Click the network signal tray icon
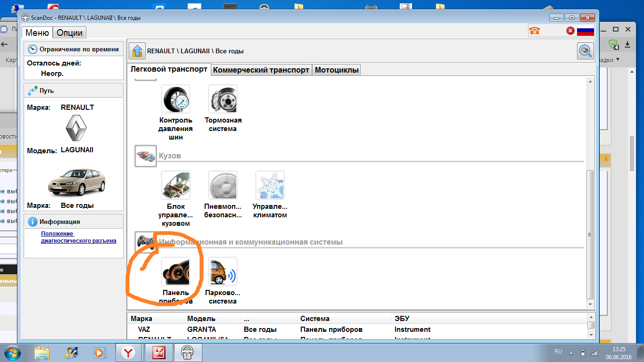The width and height of the screenshot is (644, 362). coord(594,353)
